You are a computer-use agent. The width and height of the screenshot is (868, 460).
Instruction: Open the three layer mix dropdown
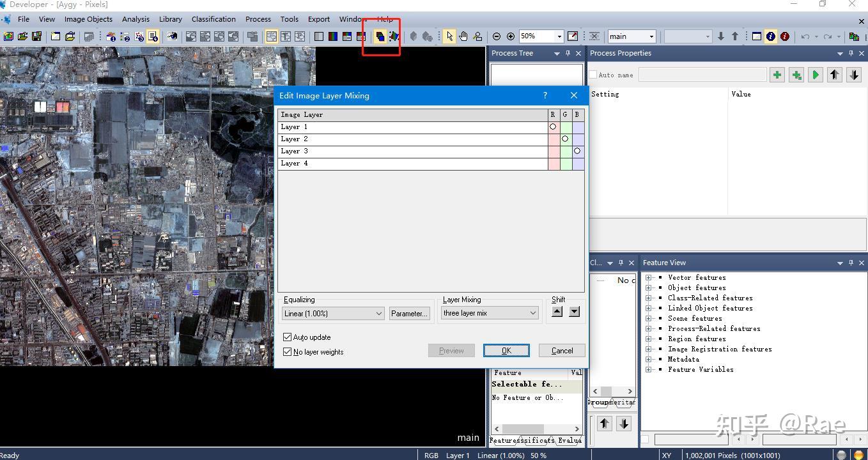pos(490,313)
